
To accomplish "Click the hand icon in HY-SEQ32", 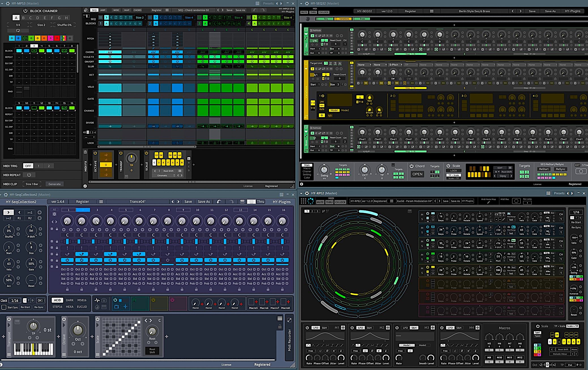I will [308, 19].
